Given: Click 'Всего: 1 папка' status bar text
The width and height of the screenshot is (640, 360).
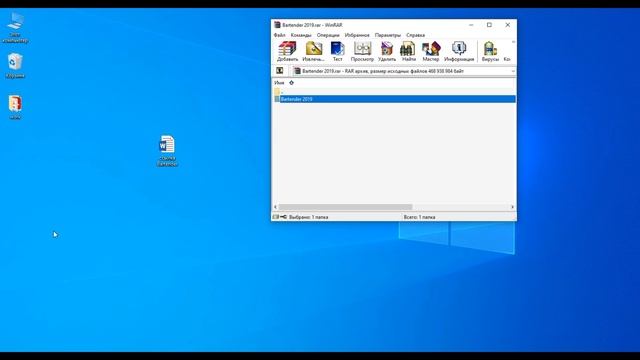Looking at the screenshot, I should pyautogui.click(x=419, y=217).
